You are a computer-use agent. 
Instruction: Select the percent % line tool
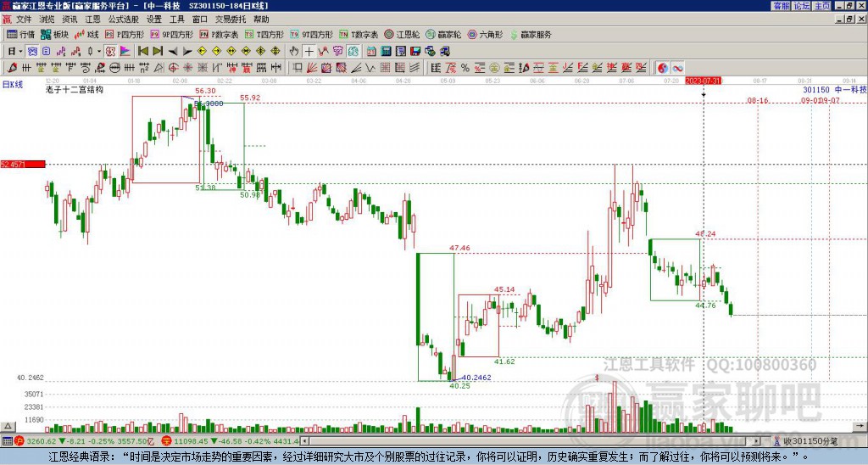(465, 68)
